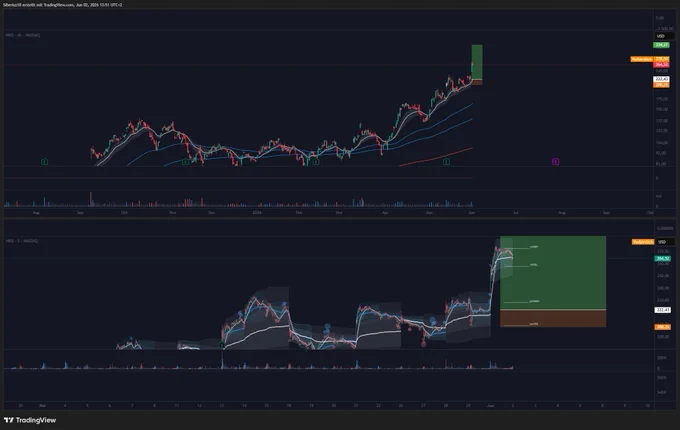Viewport: 680px width, 430px height.
Task: Open the USD currency selector, upper chart
Action: (x=663, y=36)
